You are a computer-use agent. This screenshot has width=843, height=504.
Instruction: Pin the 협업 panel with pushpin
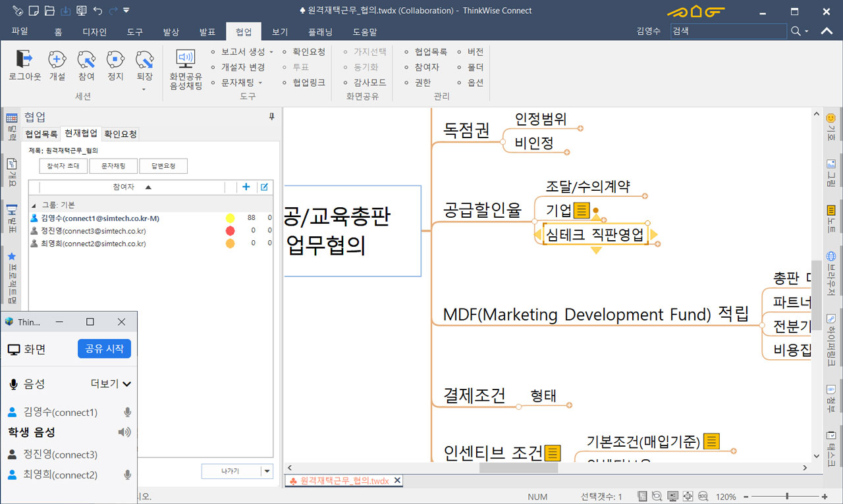(x=271, y=116)
